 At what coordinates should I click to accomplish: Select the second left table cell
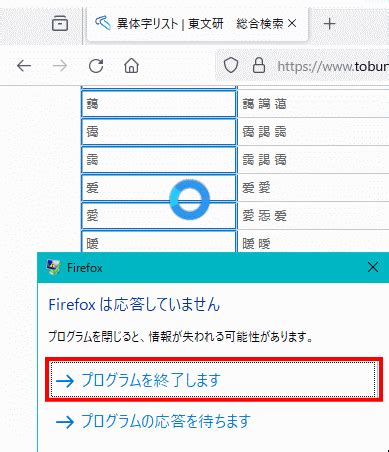[159, 132]
